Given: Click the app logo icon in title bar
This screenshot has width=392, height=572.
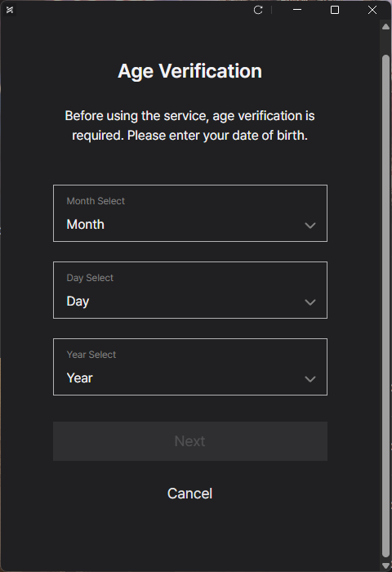Looking at the screenshot, I should click(10, 10).
